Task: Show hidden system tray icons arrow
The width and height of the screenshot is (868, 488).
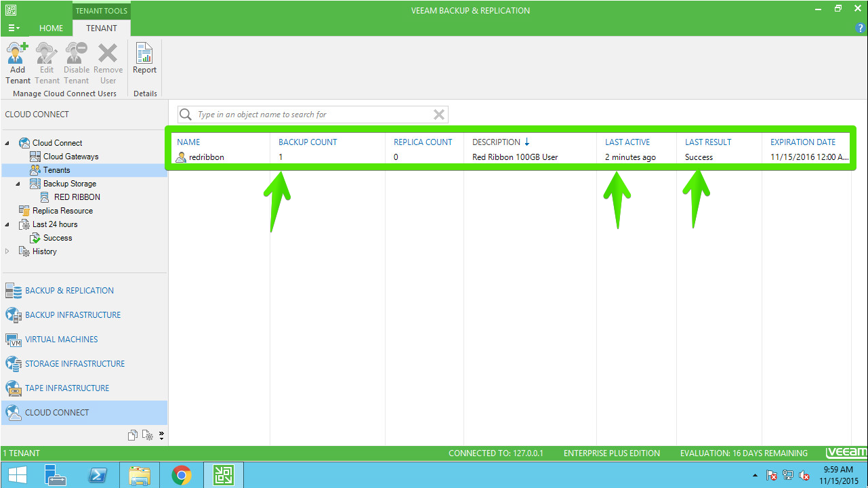Action: click(755, 475)
